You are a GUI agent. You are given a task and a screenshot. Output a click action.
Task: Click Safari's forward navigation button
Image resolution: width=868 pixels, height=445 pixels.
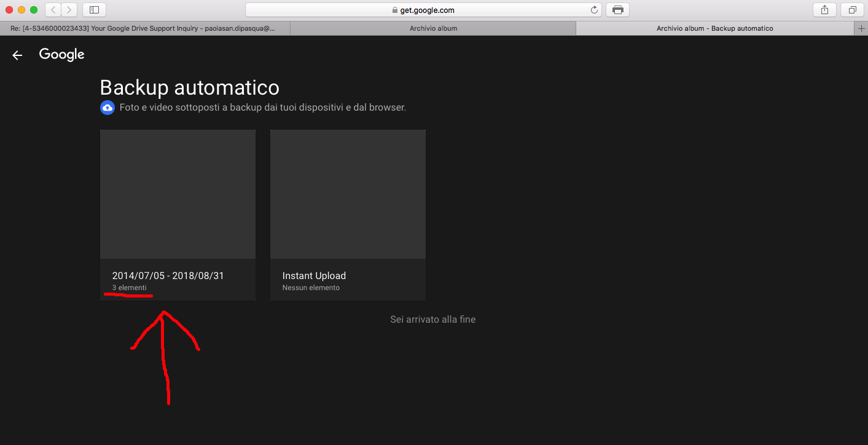pos(69,10)
